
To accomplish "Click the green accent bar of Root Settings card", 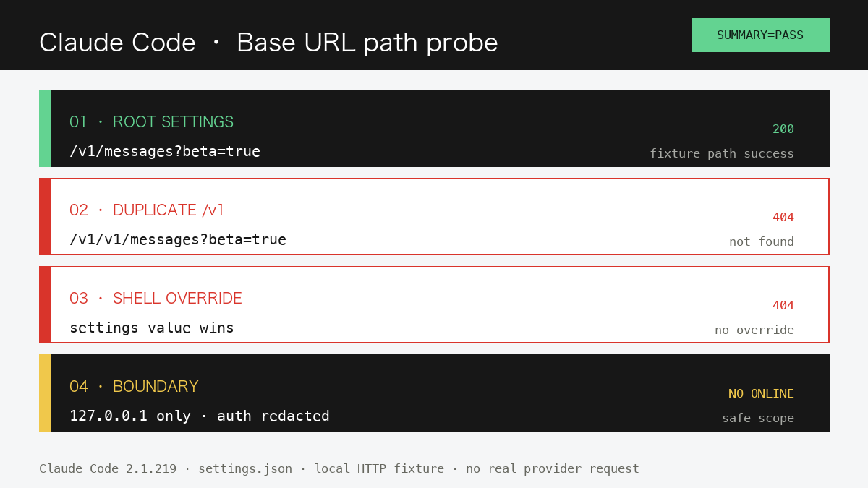I will tap(45, 128).
